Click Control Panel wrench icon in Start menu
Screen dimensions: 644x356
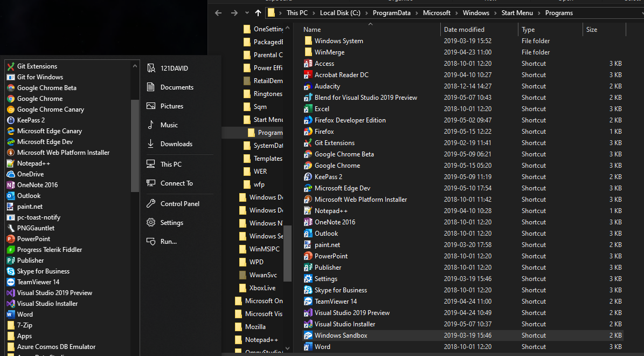coord(151,203)
